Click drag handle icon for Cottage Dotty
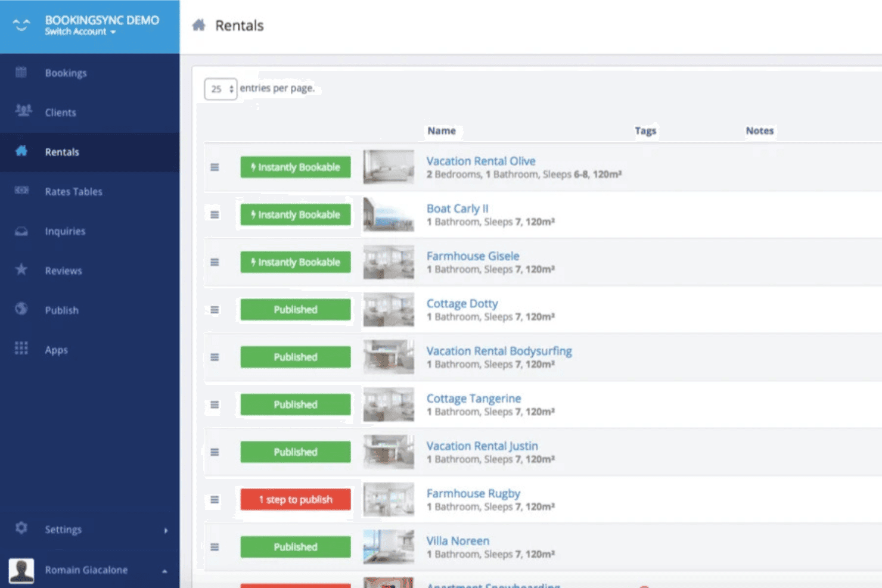Viewport: 882px width, 588px height. (215, 310)
